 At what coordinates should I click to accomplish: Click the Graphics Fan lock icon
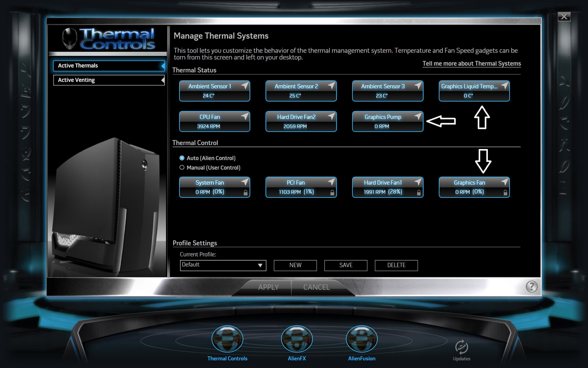(505, 193)
